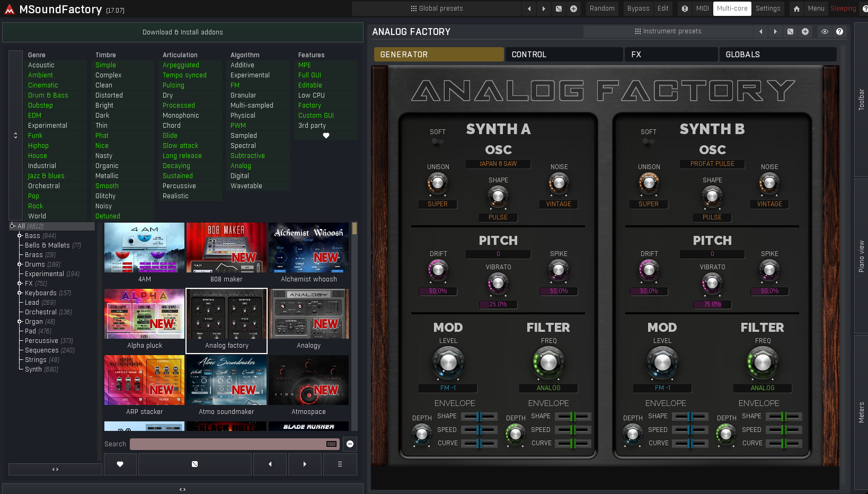868x494 pixels.
Task: Click Synth A mod envelope SHAPE slider
Action: click(x=479, y=417)
